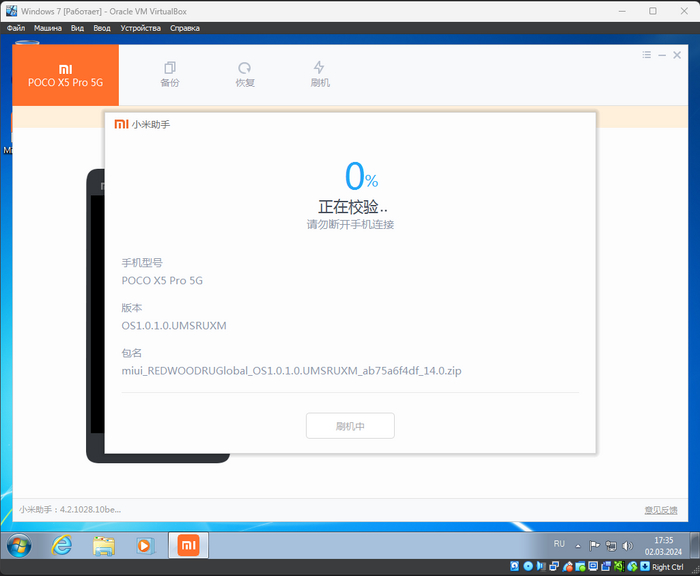Open the Файл menu in VirtualBox
Image resolution: width=700 pixels, height=576 pixels.
[x=16, y=28]
